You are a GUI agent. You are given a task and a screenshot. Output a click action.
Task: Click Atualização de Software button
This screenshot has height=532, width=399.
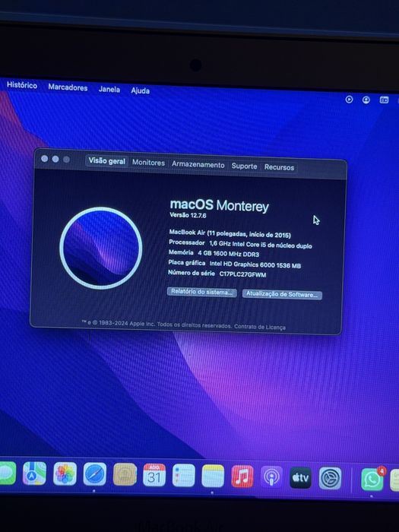pos(282,294)
